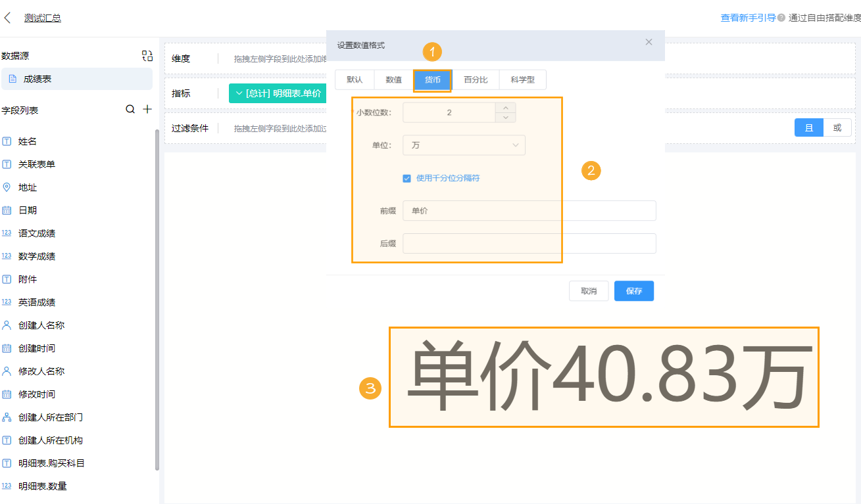Switch to the 科学型 format tab
Screen dimensions: 861x504
tap(522, 79)
